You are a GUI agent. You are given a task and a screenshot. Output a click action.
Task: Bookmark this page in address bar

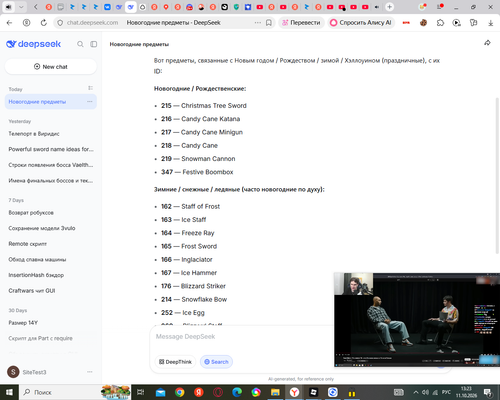[x=269, y=23]
